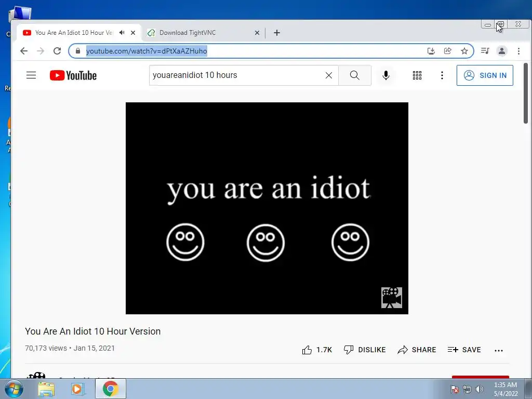
Task: View site info via the lock icon
Action: (x=78, y=51)
